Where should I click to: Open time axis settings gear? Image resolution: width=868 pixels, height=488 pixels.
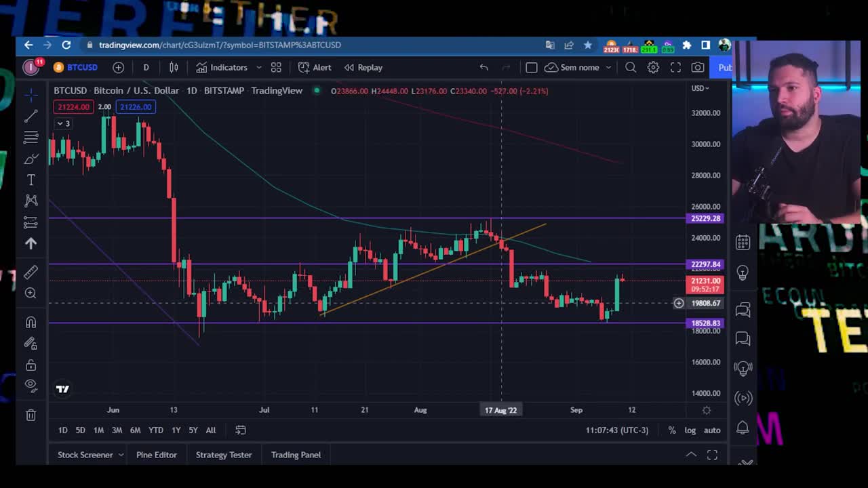coord(707,410)
